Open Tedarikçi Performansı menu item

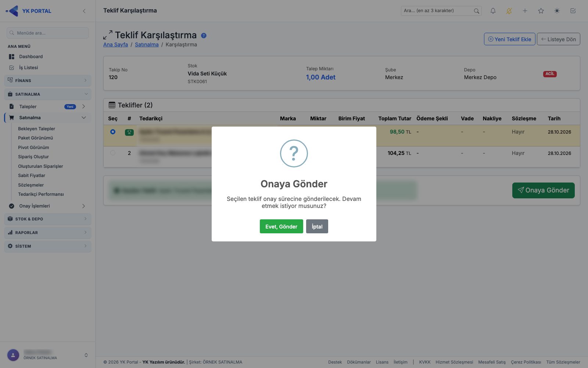click(41, 194)
